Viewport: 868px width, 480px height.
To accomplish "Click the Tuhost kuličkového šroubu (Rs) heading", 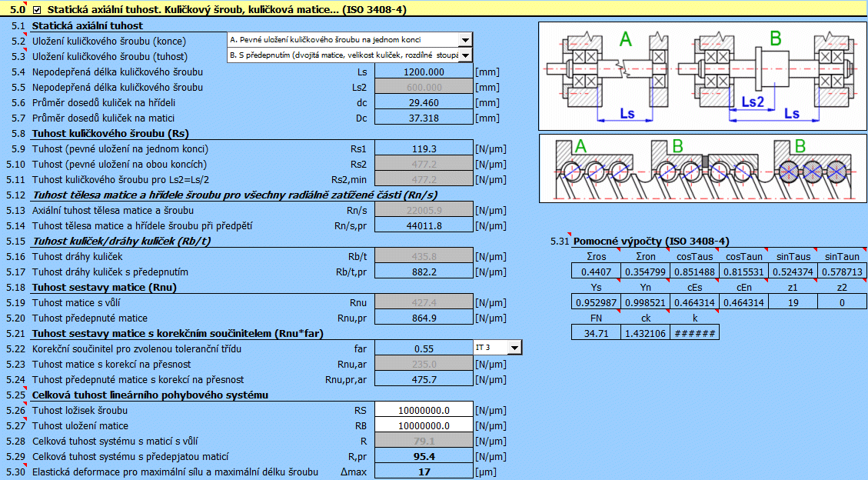I will (x=111, y=133).
